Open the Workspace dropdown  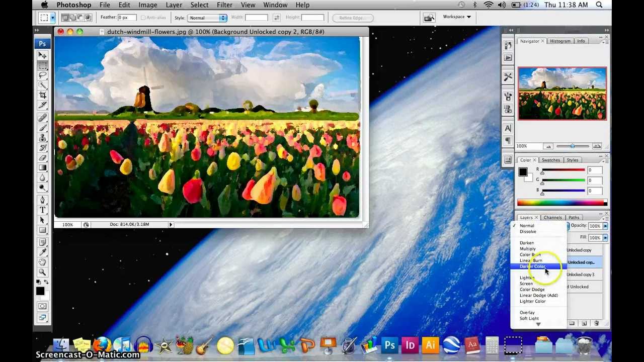pos(456,17)
